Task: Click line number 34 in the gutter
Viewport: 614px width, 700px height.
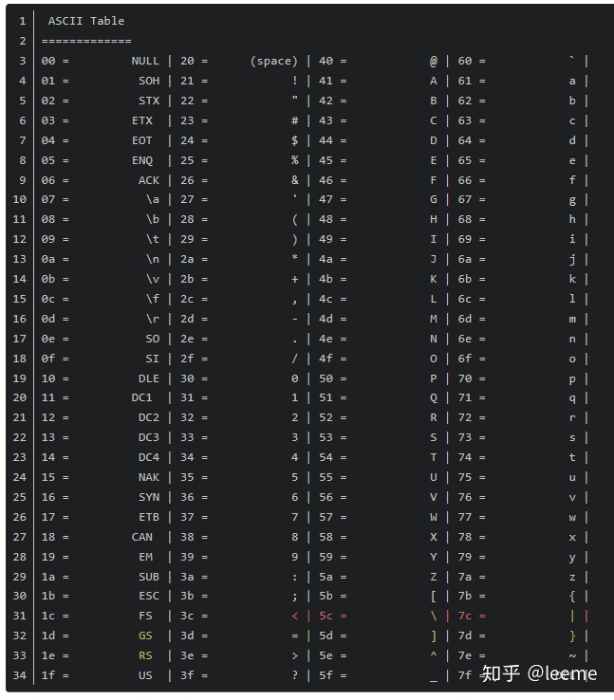Action: 19,675
